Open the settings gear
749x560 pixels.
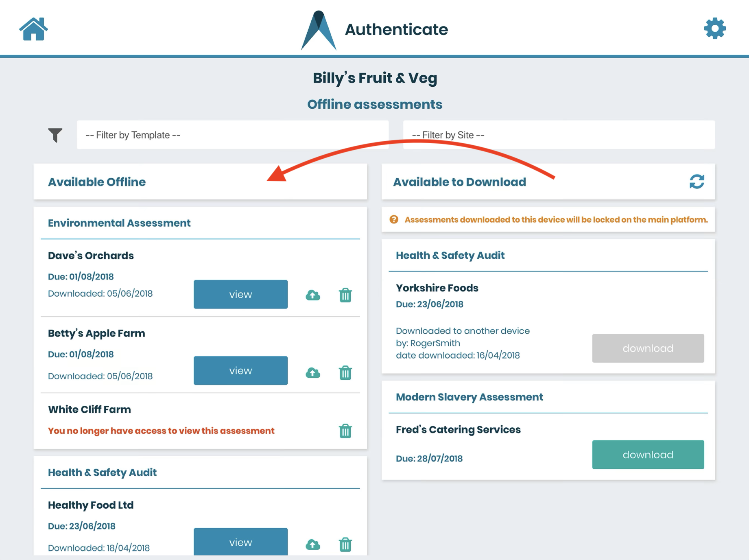[x=715, y=28]
